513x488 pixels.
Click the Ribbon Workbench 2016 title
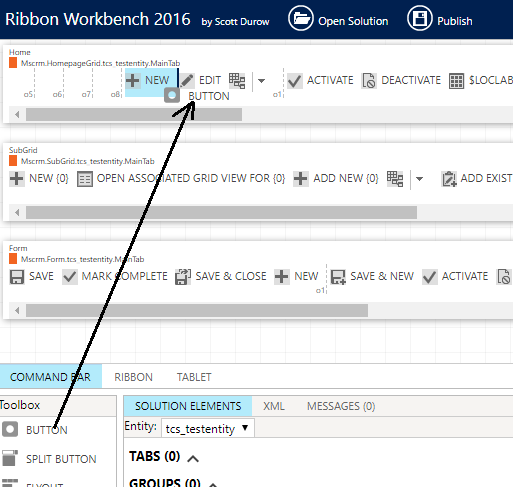[x=98, y=19]
